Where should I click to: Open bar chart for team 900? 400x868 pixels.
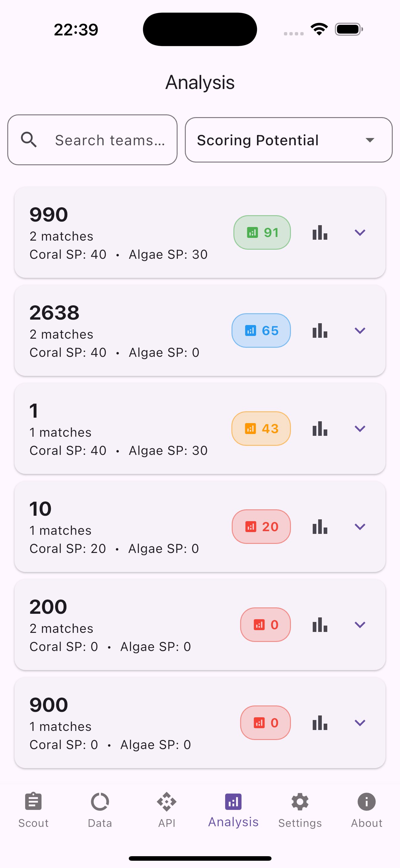click(320, 723)
